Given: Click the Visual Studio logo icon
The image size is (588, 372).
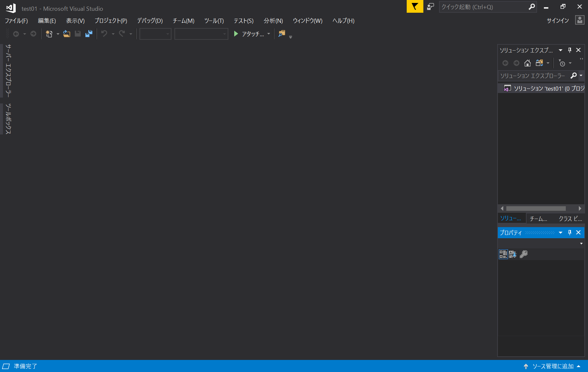Looking at the screenshot, I should tap(11, 8).
